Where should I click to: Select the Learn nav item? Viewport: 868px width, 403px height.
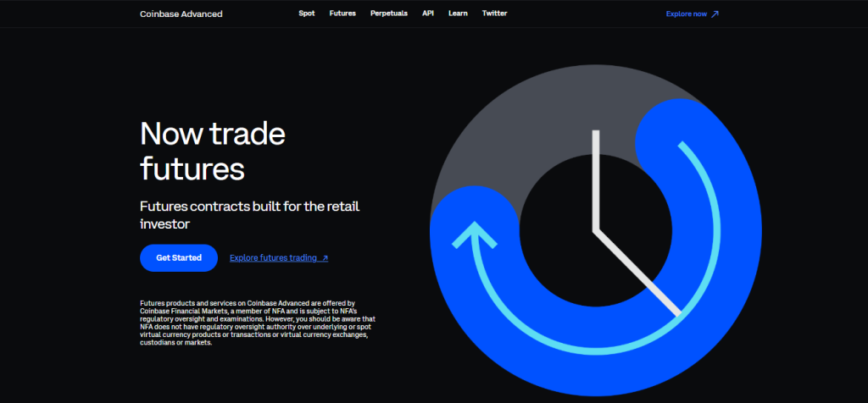[x=458, y=14]
